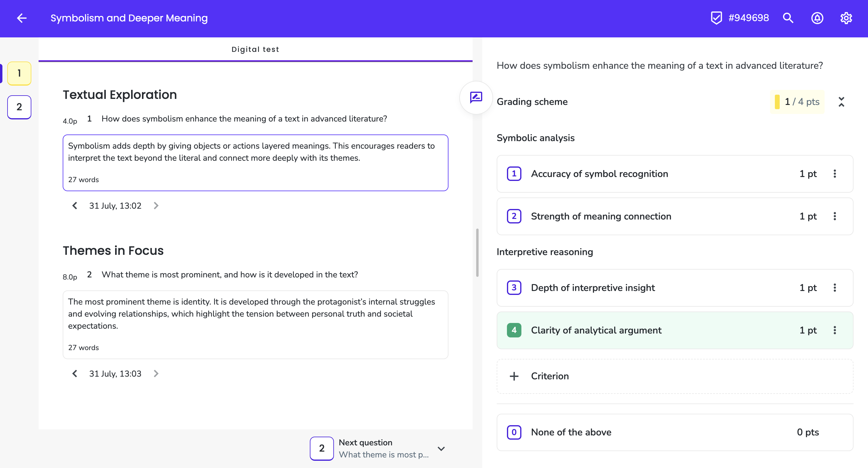
Task: Expand the Next question dropdown chevron
Action: coord(441,449)
